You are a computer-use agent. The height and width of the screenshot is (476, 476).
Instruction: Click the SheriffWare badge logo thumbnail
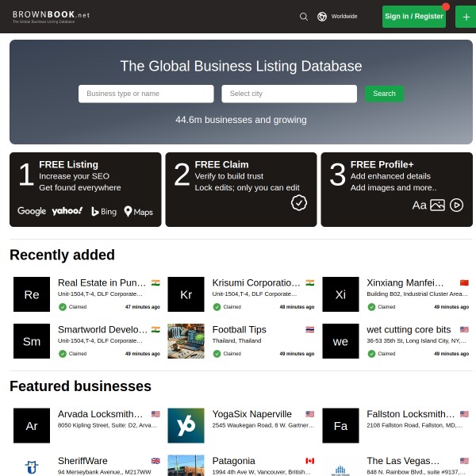(32, 467)
